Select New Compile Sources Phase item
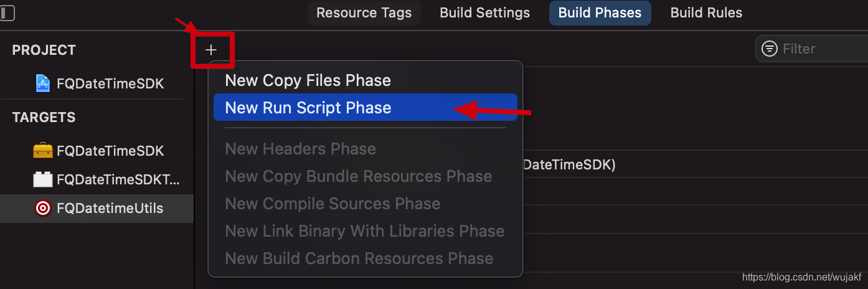 (x=365, y=204)
